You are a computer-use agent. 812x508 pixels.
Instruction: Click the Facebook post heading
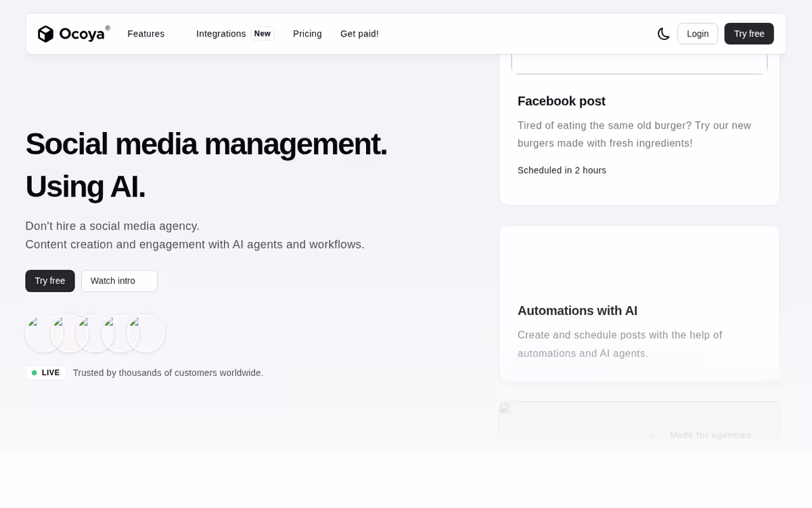[562, 101]
